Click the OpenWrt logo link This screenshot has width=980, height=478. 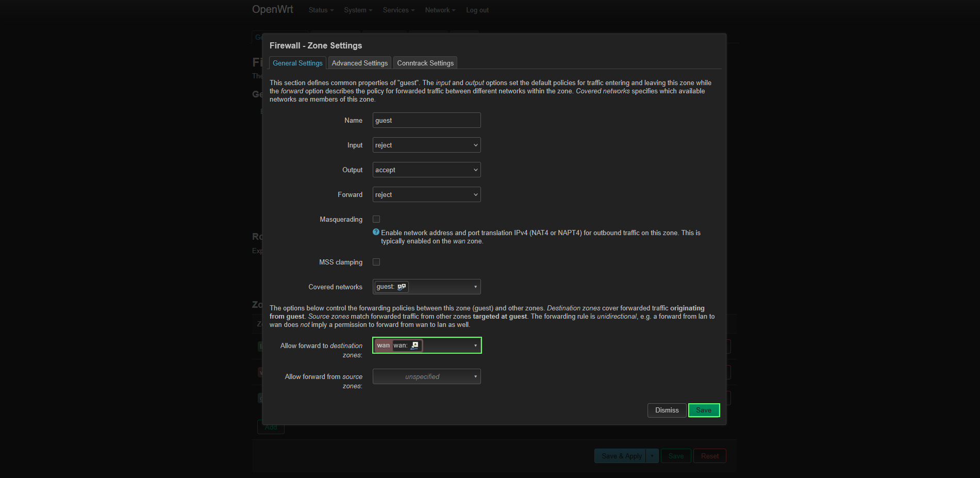click(x=272, y=9)
